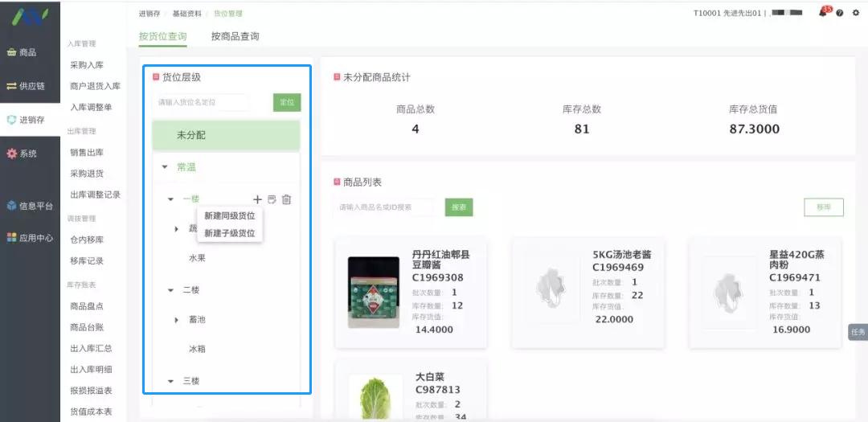The height and width of the screenshot is (422, 868).
Task: Click the 移库 outlined button
Action: (x=824, y=207)
